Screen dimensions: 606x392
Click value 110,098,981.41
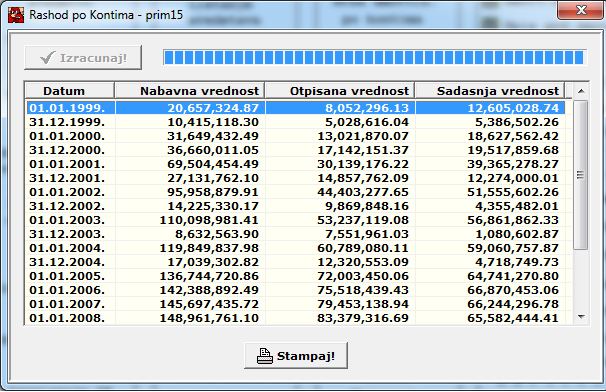click(209, 220)
